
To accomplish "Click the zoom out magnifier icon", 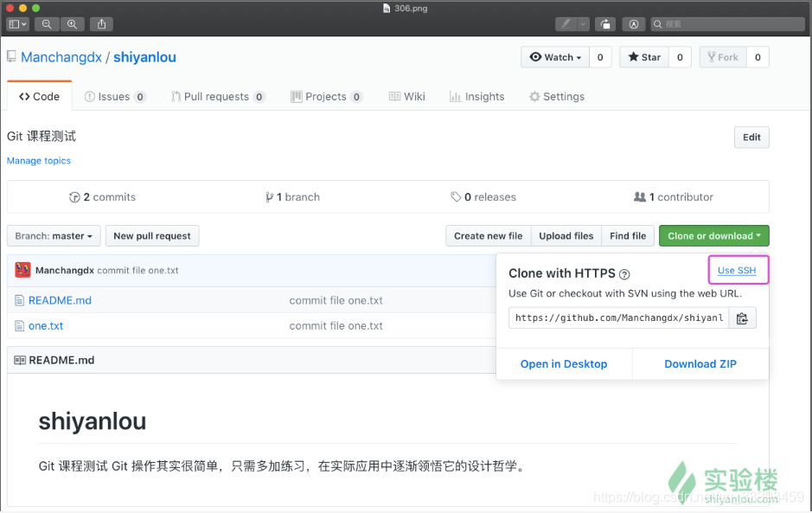I will click(x=47, y=24).
